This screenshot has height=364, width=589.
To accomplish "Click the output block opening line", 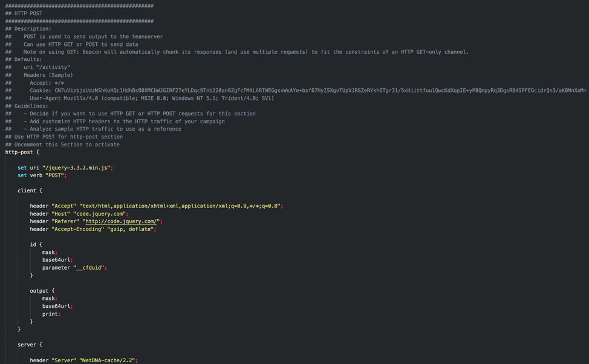I will coord(42,291).
